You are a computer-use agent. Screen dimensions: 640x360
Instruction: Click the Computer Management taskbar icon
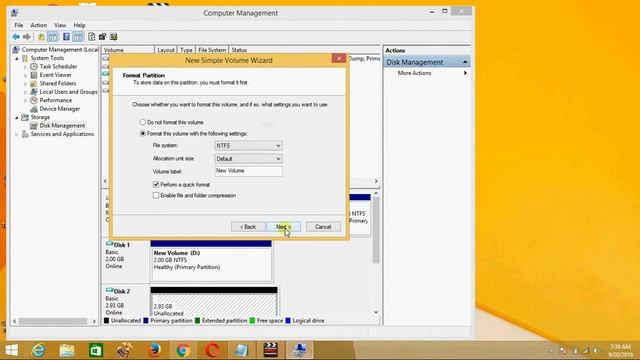(299, 350)
